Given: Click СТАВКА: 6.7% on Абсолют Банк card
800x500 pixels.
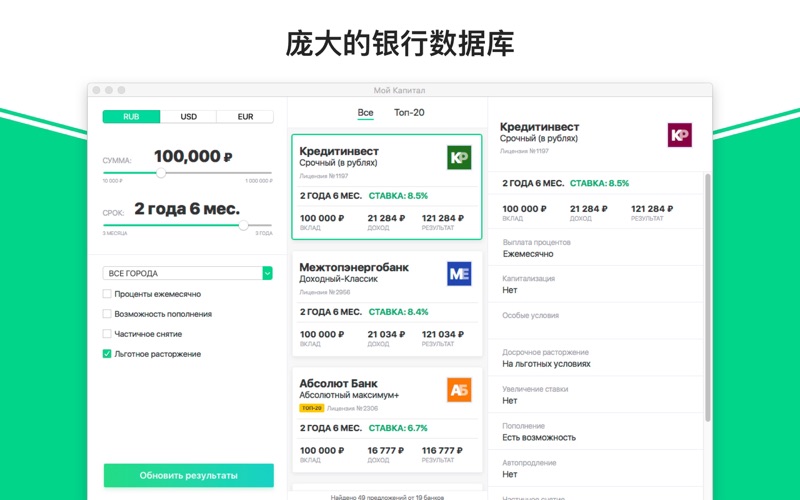Looking at the screenshot, I should tap(398, 428).
